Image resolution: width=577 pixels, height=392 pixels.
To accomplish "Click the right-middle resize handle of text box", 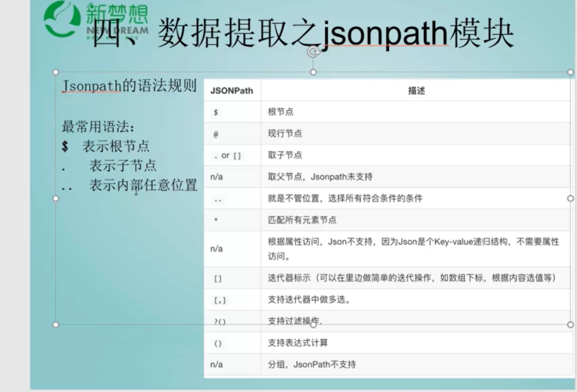I will point(570,199).
